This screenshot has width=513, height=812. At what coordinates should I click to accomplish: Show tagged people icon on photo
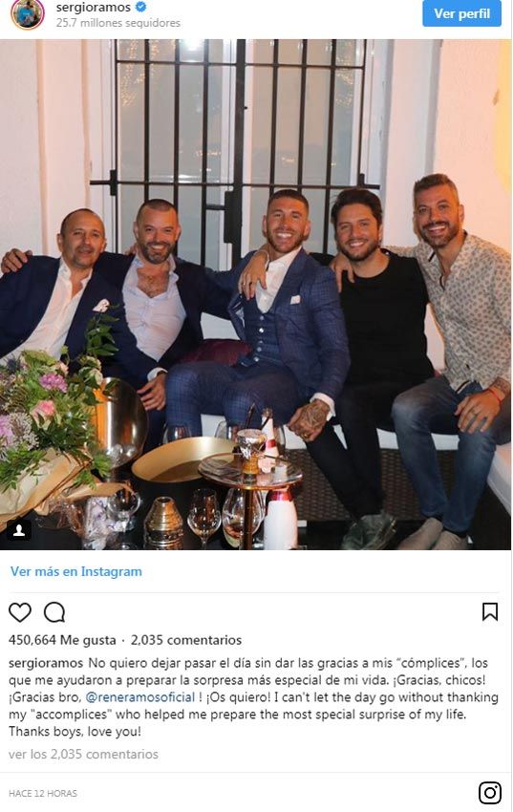click(19, 530)
